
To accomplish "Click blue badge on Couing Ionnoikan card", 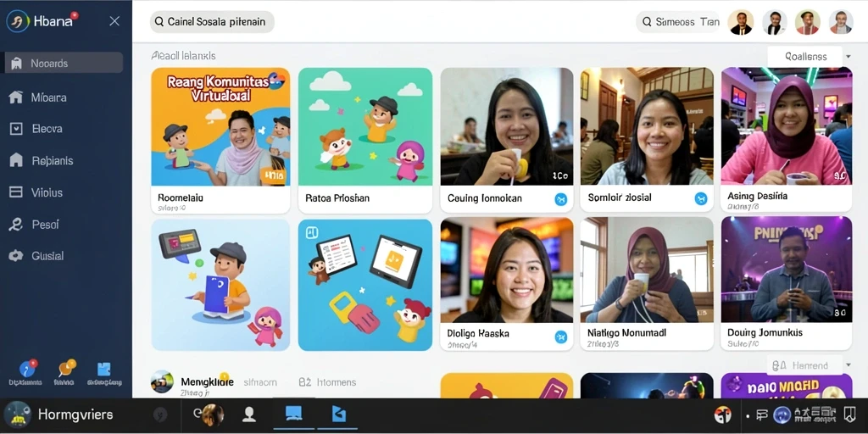I will (561, 199).
